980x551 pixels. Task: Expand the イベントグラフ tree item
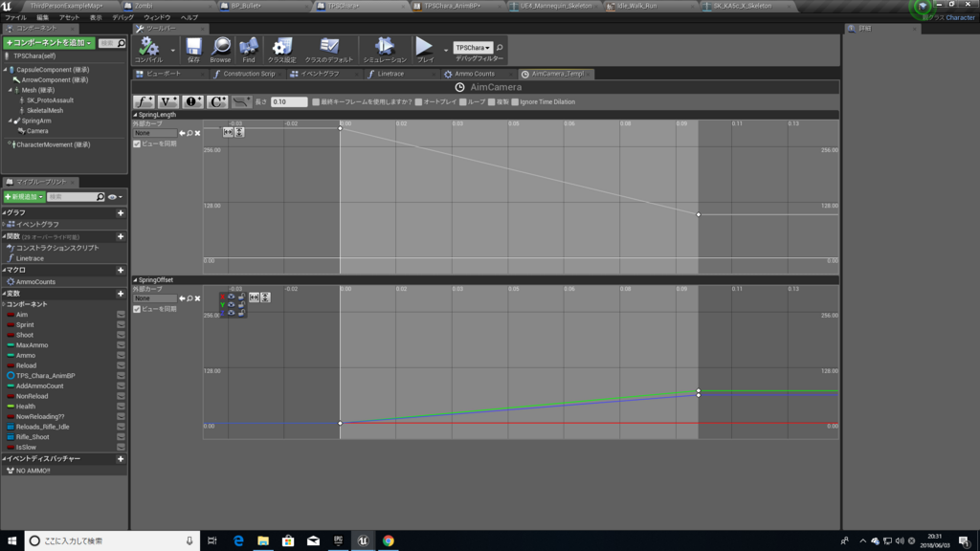[x=4, y=224]
